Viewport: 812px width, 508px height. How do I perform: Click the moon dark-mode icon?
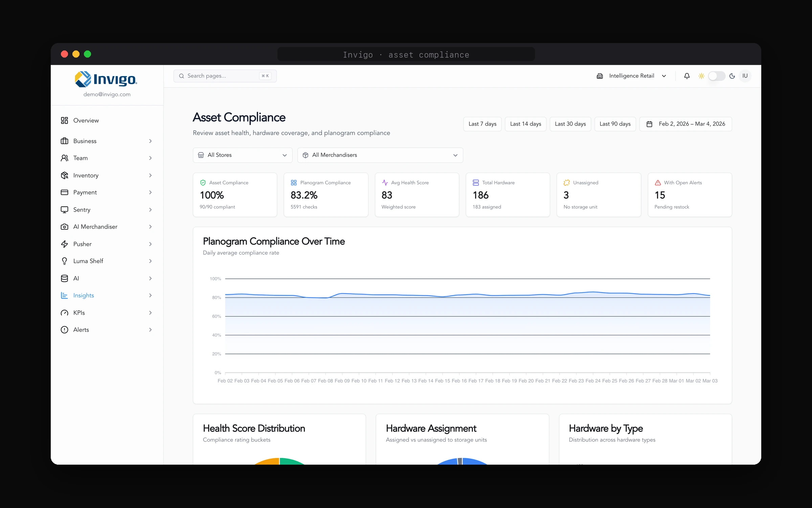click(732, 76)
